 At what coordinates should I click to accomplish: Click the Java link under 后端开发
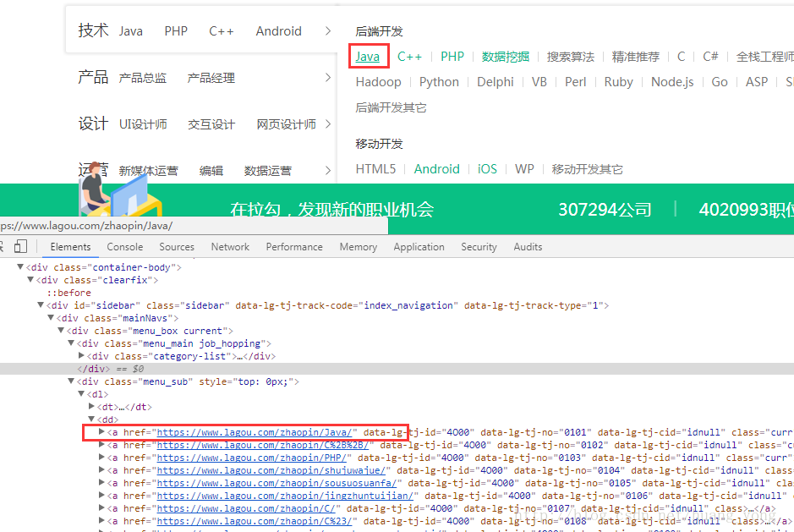pyautogui.click(x=368, y=56)
